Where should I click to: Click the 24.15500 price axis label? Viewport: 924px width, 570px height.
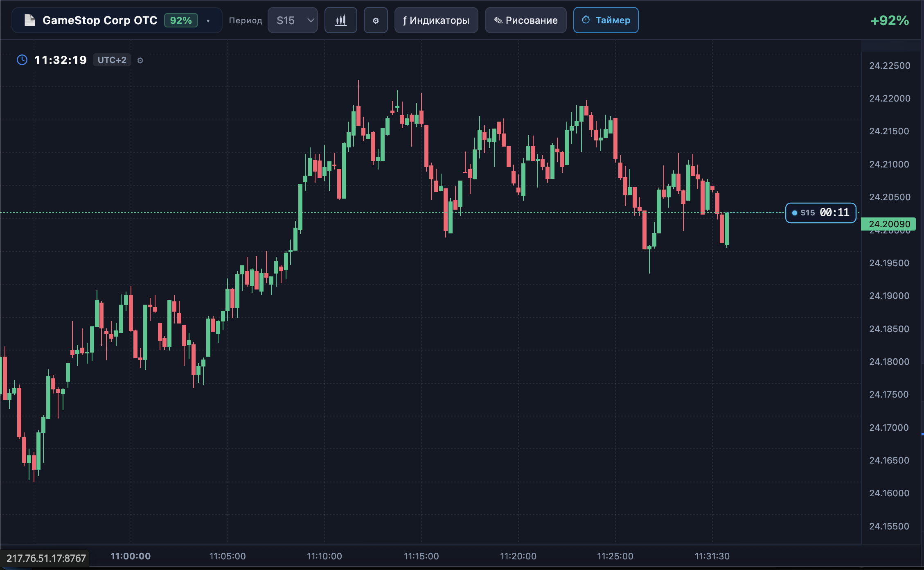tap(889, 526)
